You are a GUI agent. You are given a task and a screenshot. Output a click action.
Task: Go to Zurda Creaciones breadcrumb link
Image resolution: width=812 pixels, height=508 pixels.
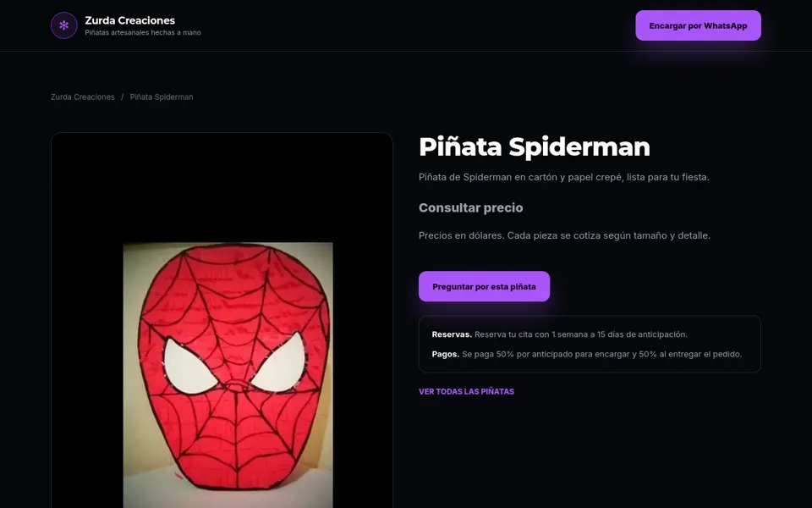click(x=83, y=97)
